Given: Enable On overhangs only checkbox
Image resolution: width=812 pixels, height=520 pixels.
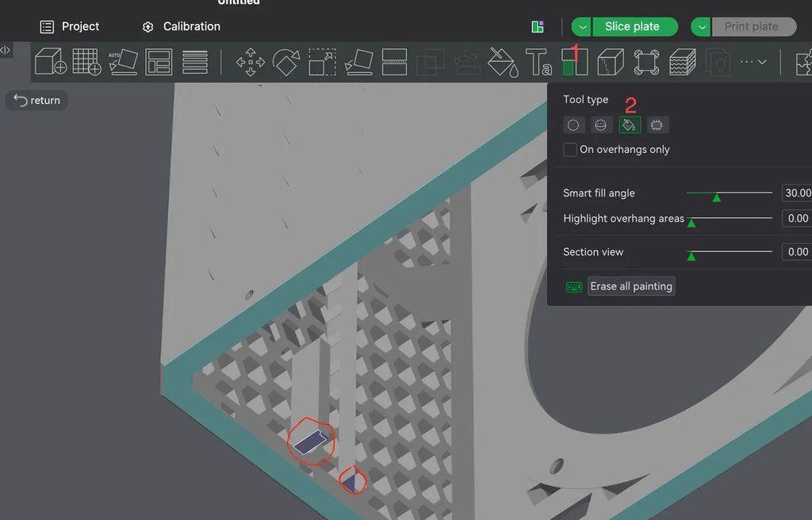Looking at the screenshot, I should click(570, 150).
